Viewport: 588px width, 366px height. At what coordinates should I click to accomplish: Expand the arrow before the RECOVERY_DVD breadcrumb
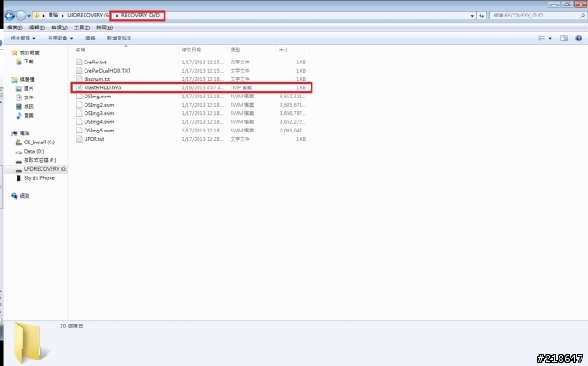coord(117,16)
